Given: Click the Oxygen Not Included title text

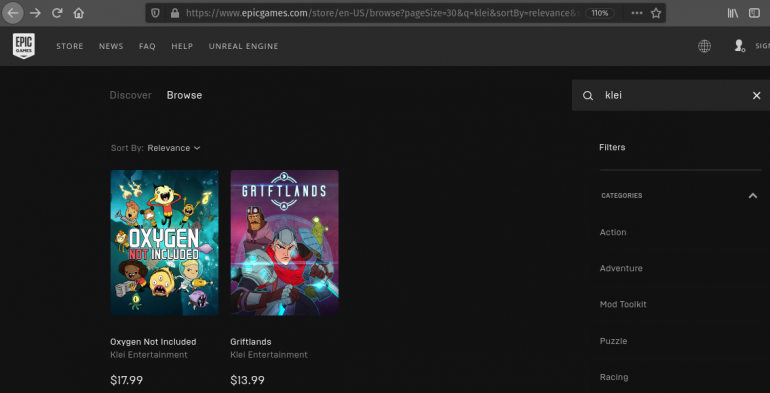Looking at the screenshot, I should pos(153,342).
